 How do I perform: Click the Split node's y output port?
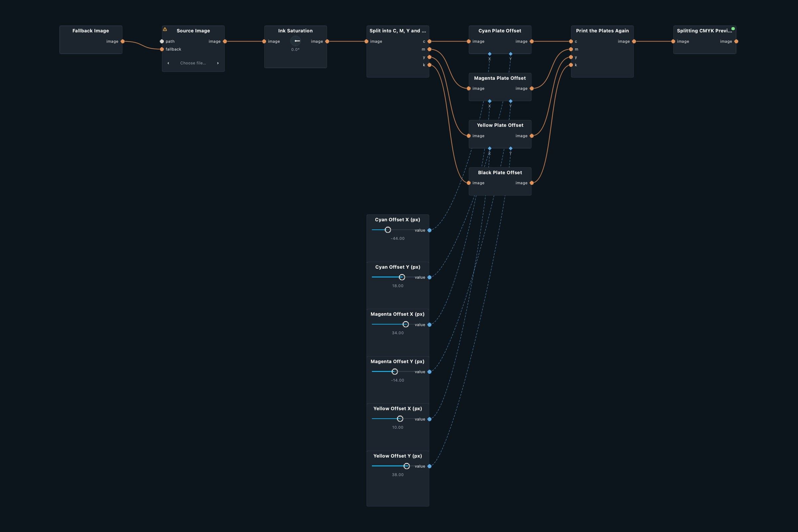point(430,57)
